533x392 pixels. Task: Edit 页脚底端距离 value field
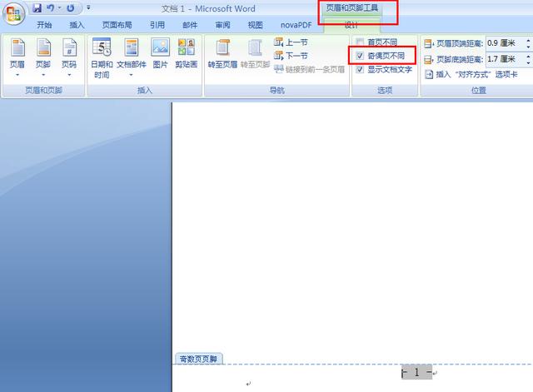[x=506, y=59]
